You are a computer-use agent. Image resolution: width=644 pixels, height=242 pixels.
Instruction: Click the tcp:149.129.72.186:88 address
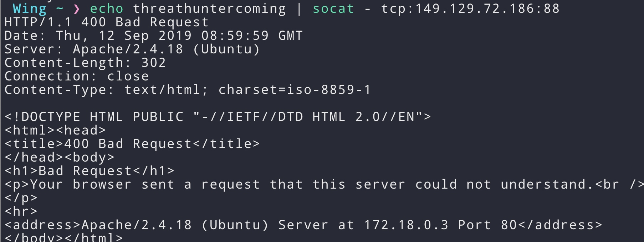pyautogui.click(x=470, y=9)
